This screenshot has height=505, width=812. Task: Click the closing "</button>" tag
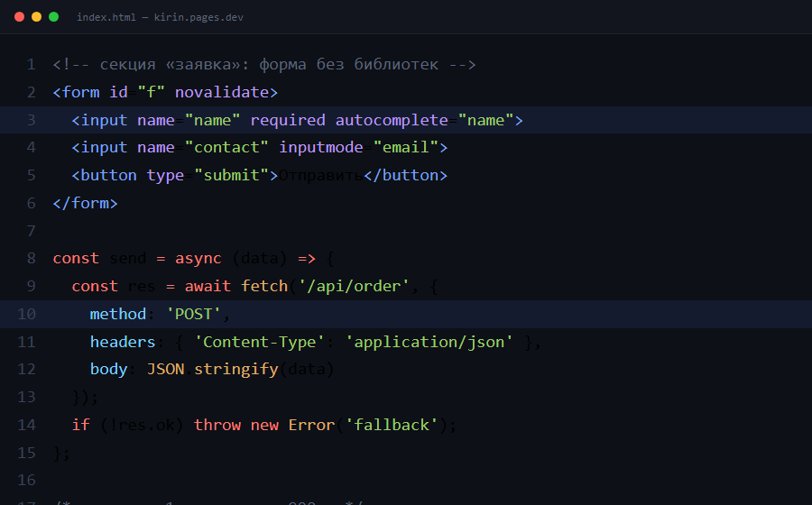(405, 176)
